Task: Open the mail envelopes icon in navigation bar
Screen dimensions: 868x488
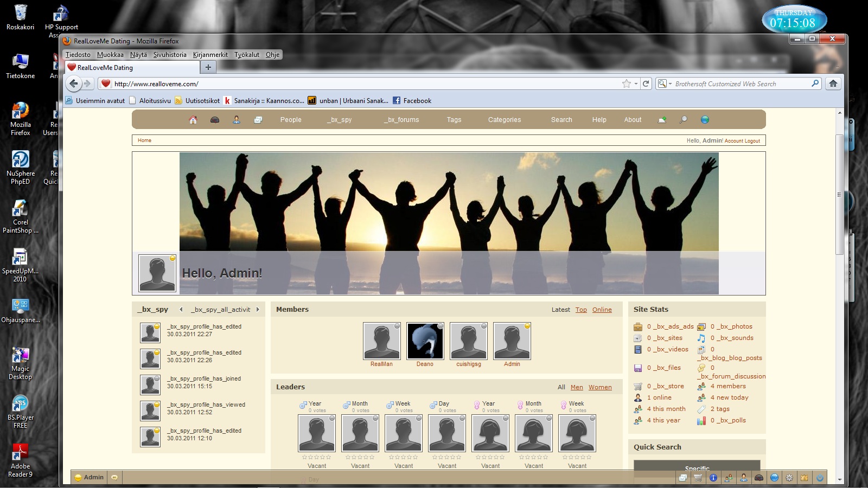Action: point(258,120)
